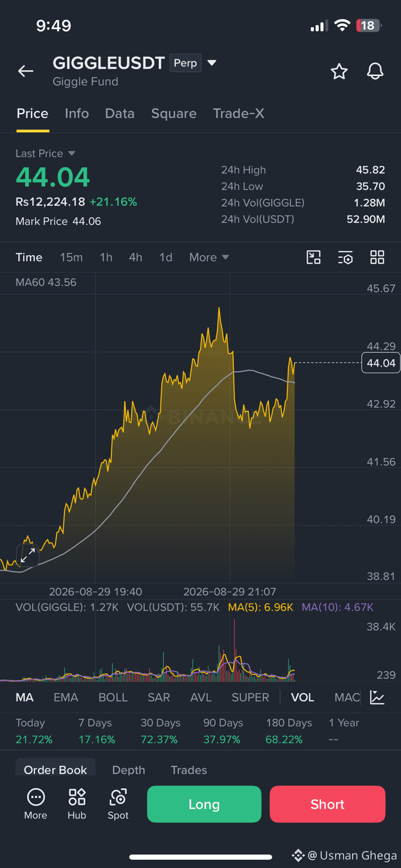Screen dimensions: 401x868
Task: Select the 1h chart interval
Action: (x=106, y=257)
